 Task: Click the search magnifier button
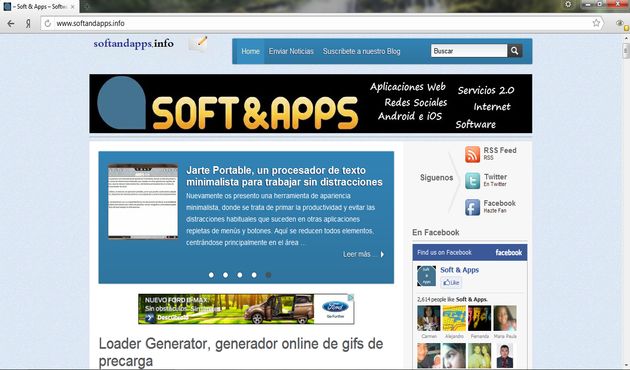(x=515, y=51)
